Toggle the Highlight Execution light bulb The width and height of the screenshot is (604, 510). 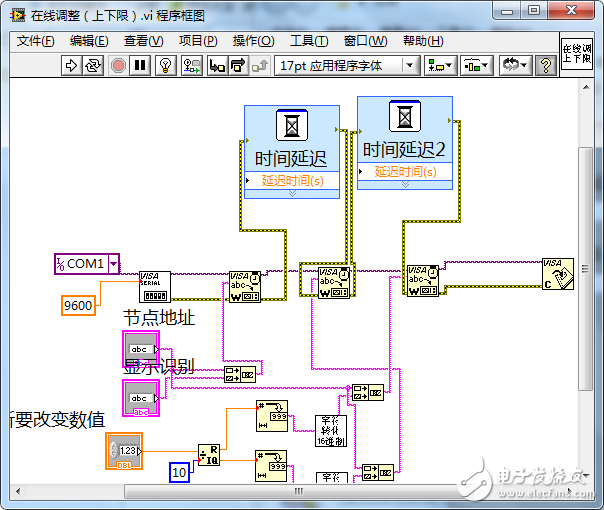(166, 65)
